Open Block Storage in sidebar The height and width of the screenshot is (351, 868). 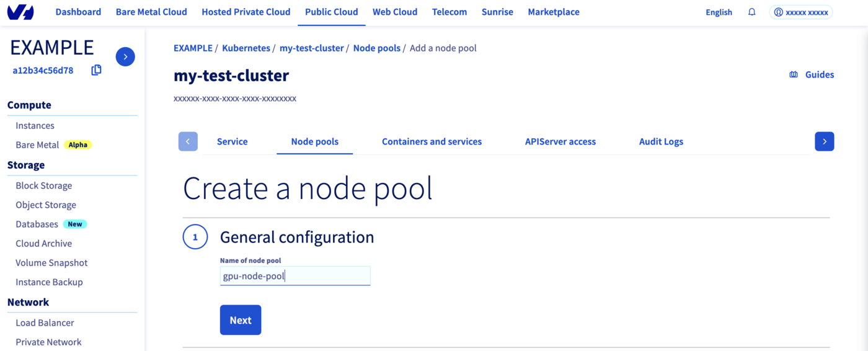coord(44,185)
